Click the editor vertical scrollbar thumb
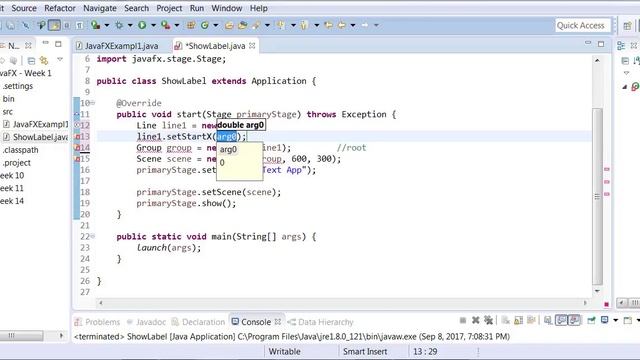 [597, 197]
